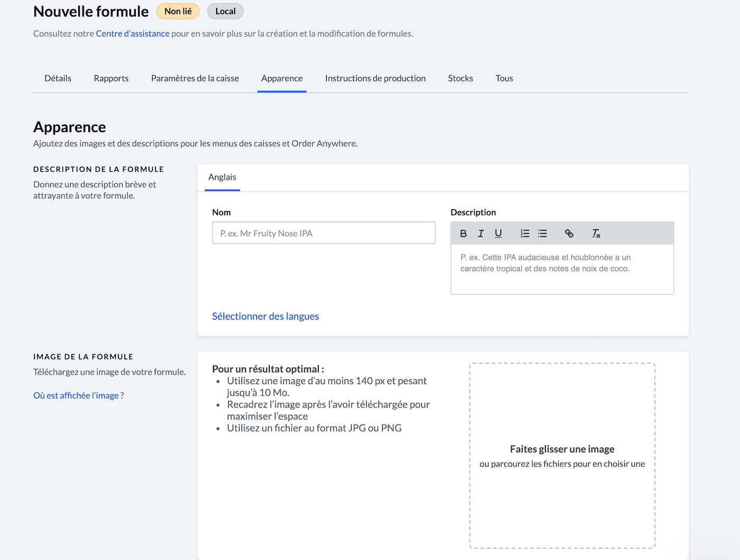Insert numbered list in description
This screenshot has width=740, height=560.
pos(525,234)
